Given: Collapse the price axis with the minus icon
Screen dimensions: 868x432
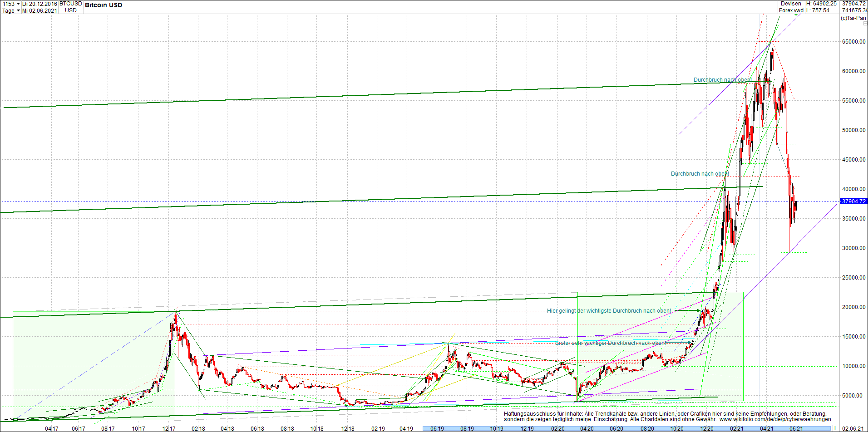Looking at the screenshot, I should 865,24.
